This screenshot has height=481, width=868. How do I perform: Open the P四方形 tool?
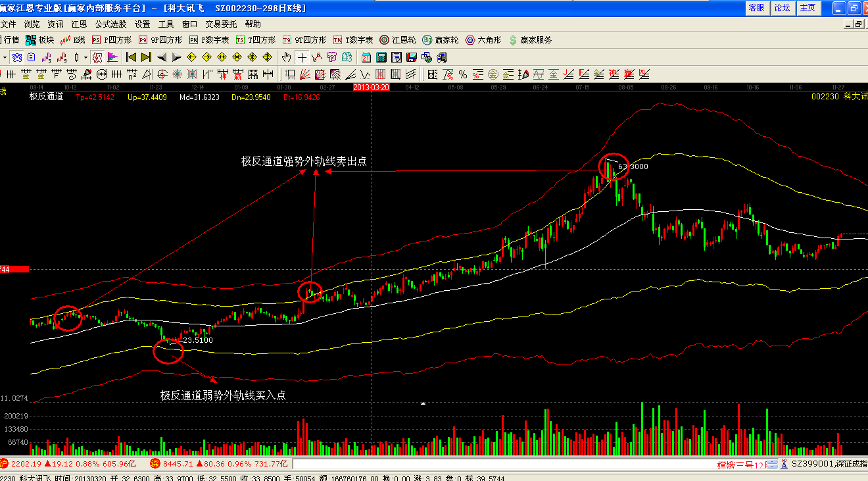(x=112, y=40)
